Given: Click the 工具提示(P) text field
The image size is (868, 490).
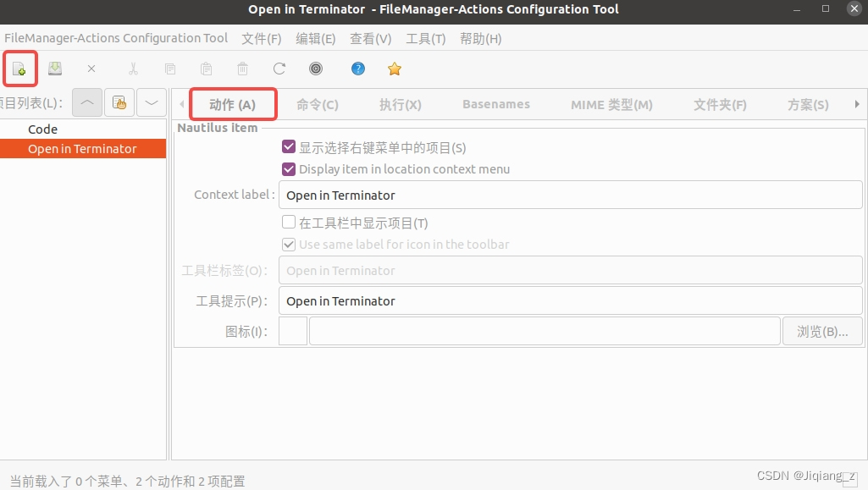Looking at the screenshot, I should tap(569, 300).
